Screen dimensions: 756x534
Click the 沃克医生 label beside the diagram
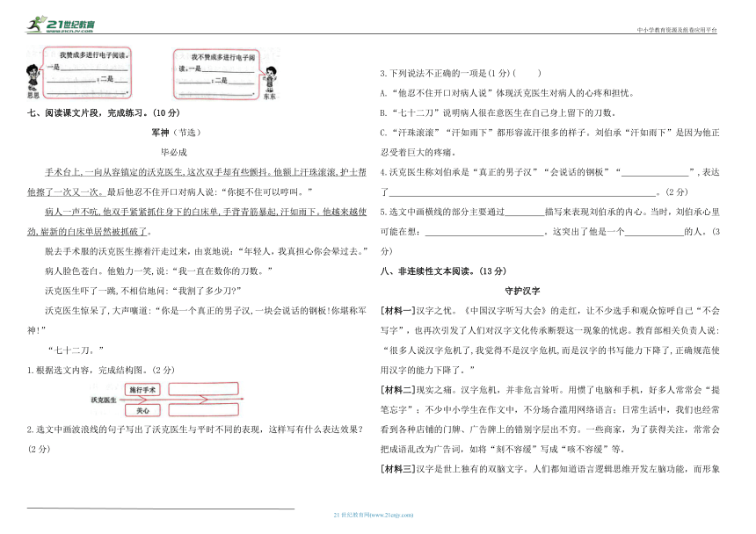point(103,400)
